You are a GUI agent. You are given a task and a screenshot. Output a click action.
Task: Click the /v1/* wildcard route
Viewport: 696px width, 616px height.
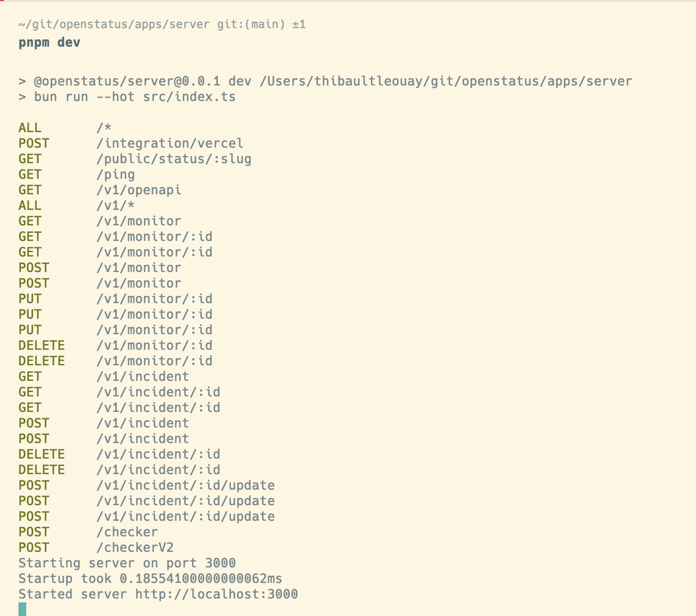pyautogui.click(x=115, y=205)
